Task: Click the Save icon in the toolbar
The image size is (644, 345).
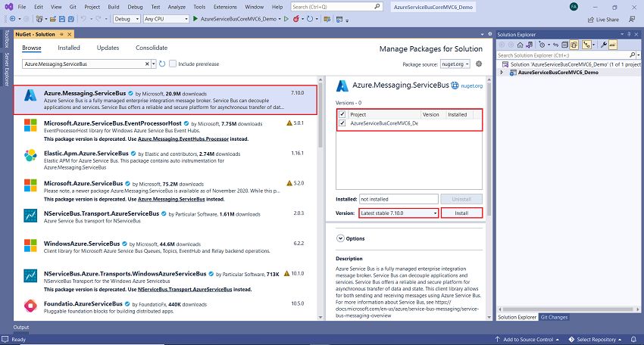Action: (x=62, y=19)
